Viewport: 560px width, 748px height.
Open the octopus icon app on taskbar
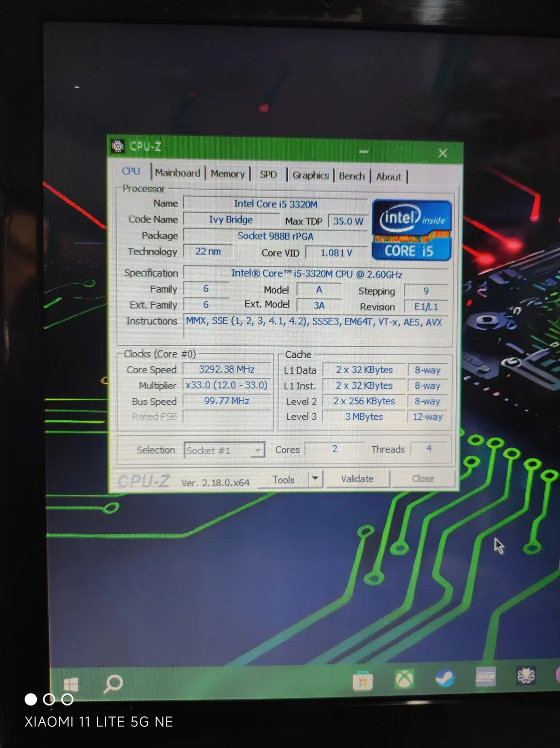(526, 676)
